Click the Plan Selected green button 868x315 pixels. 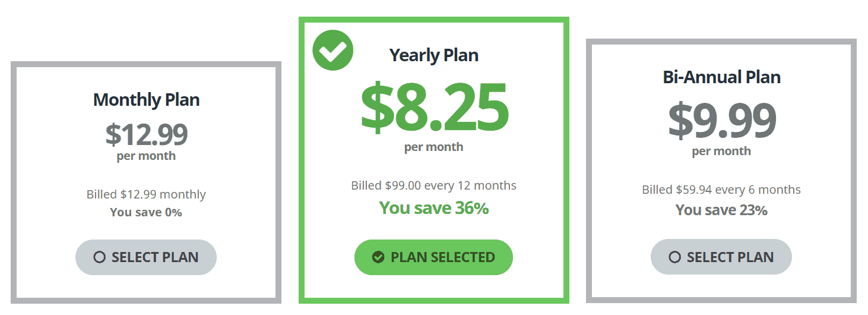(x=433, y=257)
